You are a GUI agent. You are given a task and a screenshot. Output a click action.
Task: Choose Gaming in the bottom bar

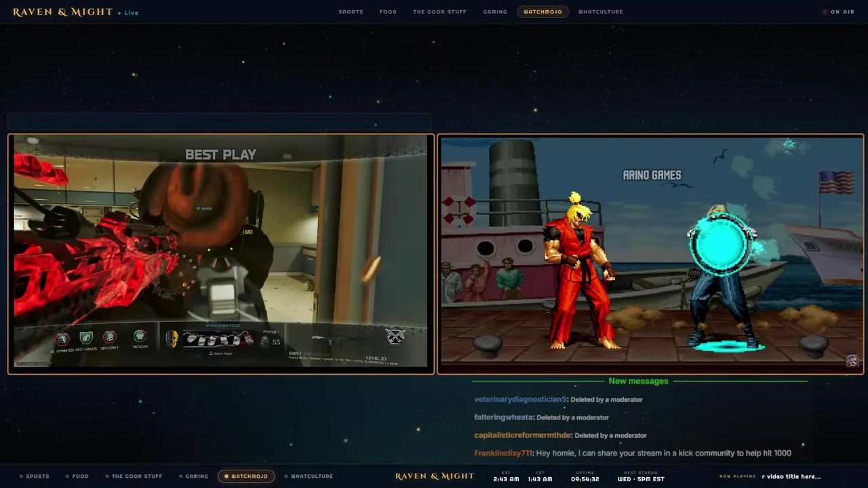coord(193,476)
